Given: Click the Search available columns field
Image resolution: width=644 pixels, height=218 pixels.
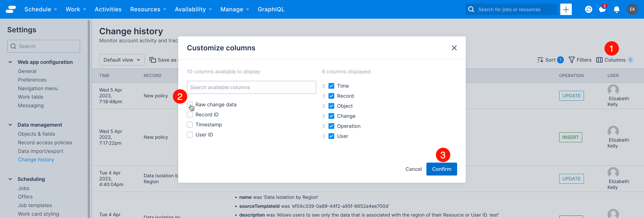Looking at the screenshot, I should pyautogui.click(x=251, y=87).
